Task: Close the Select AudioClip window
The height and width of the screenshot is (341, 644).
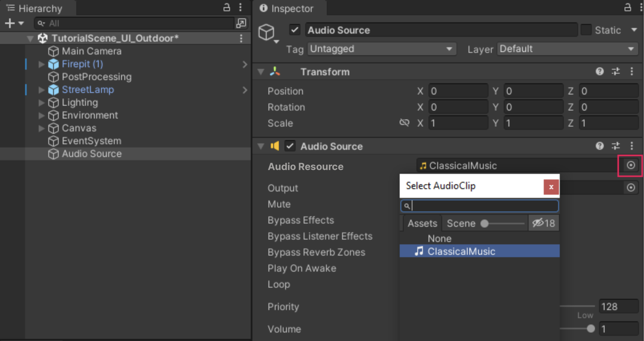Action: point(551,187)
